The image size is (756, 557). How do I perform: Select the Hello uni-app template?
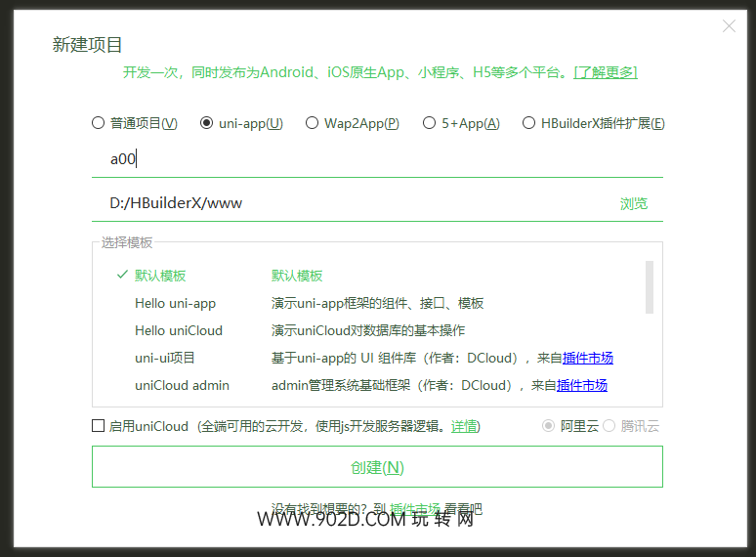pyautogui.click(x=175, y=303)
